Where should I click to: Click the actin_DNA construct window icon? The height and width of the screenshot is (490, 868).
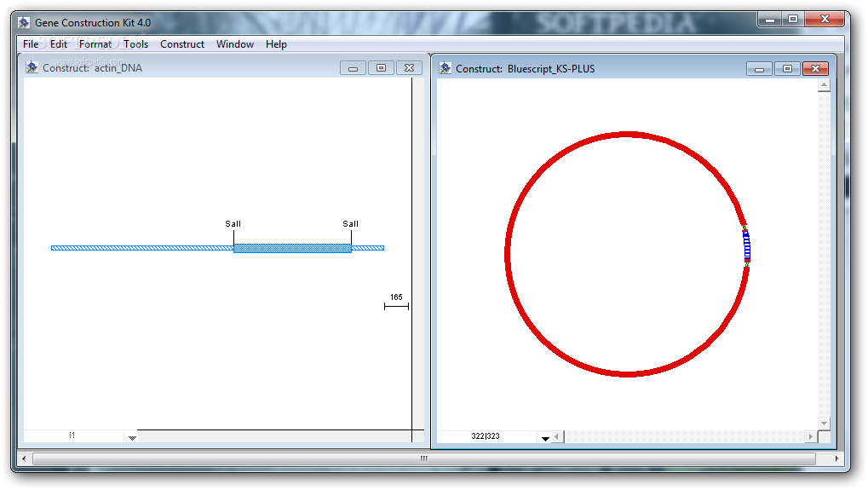point(32,67)
